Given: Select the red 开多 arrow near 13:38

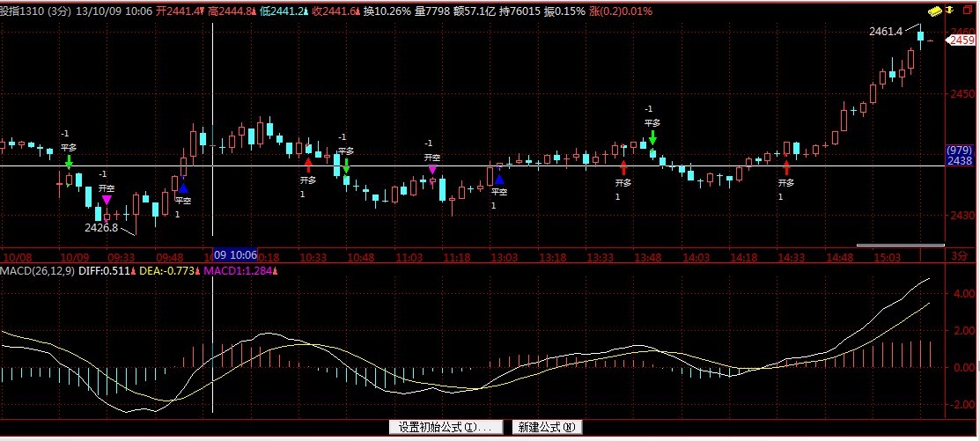Looking at the screenshot, I should click(x=623, y=167).
